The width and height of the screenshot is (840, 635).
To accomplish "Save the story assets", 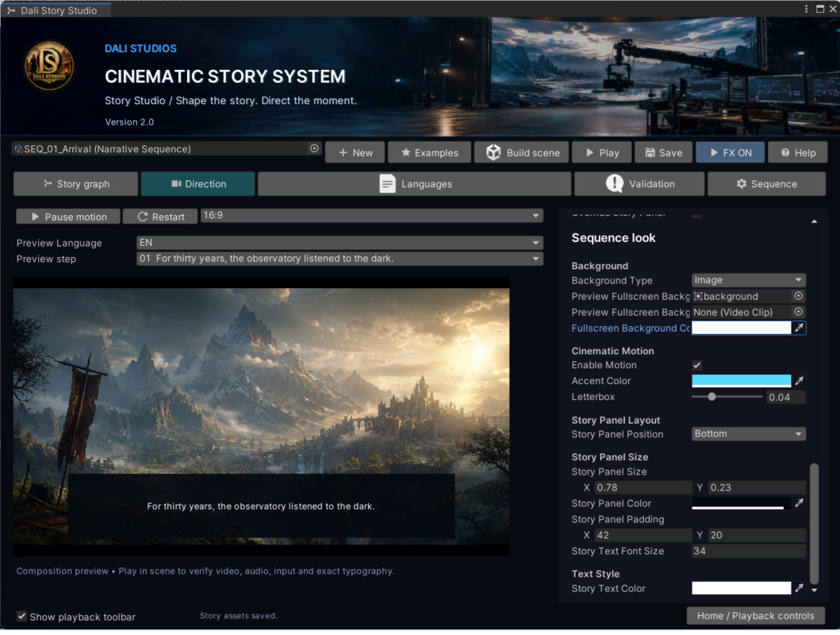I will [x=663, y=152].
